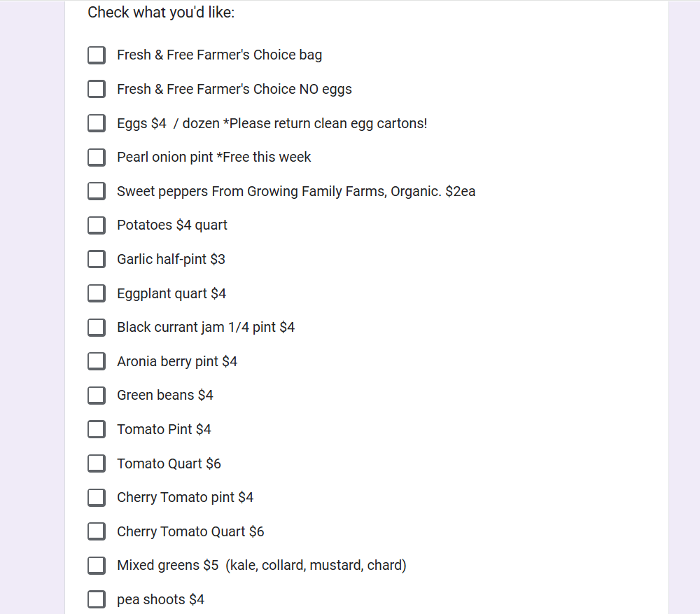This screenshot has width=700, height=614.
Task: Select Sweet peppers from Growing Family Farms
Action: [97, 191]
